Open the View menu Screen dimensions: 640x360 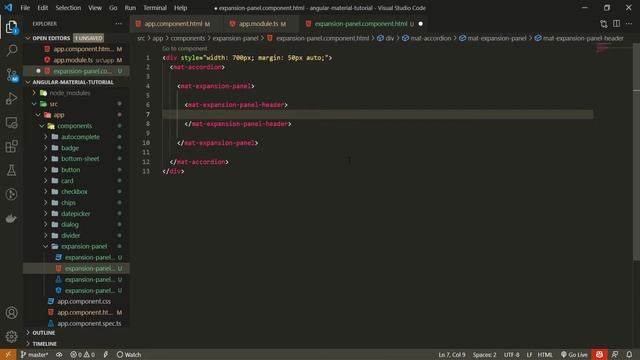pyautogui.click(x=95, y=8)
